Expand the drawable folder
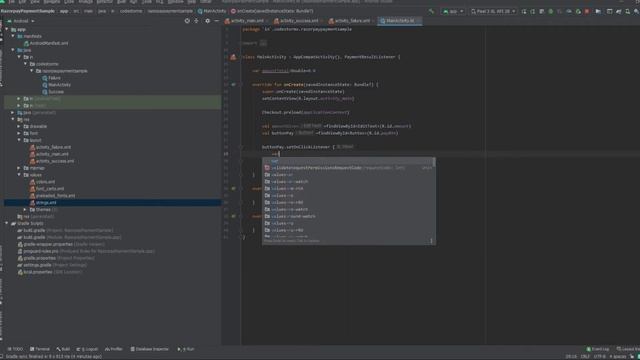The height and width of the screenshot is (360, 640). coord(19,127)
